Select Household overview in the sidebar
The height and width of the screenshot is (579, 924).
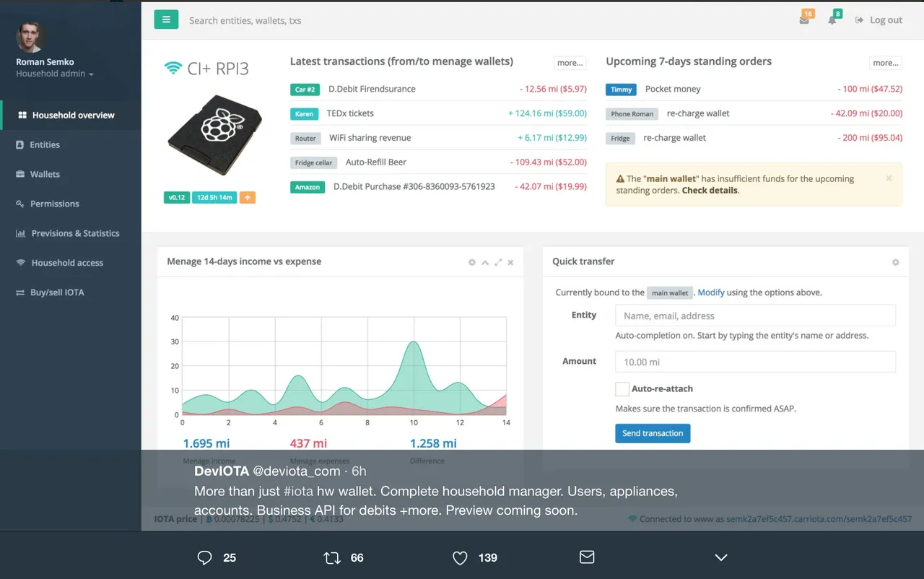coord(71,115)
